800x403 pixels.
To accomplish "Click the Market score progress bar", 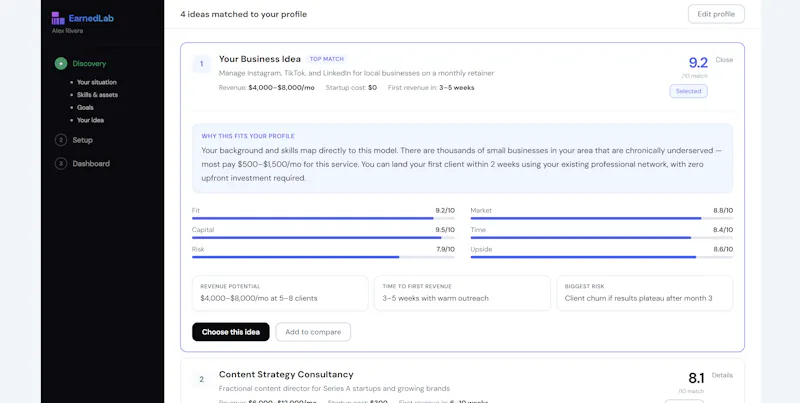I will 602,218.
